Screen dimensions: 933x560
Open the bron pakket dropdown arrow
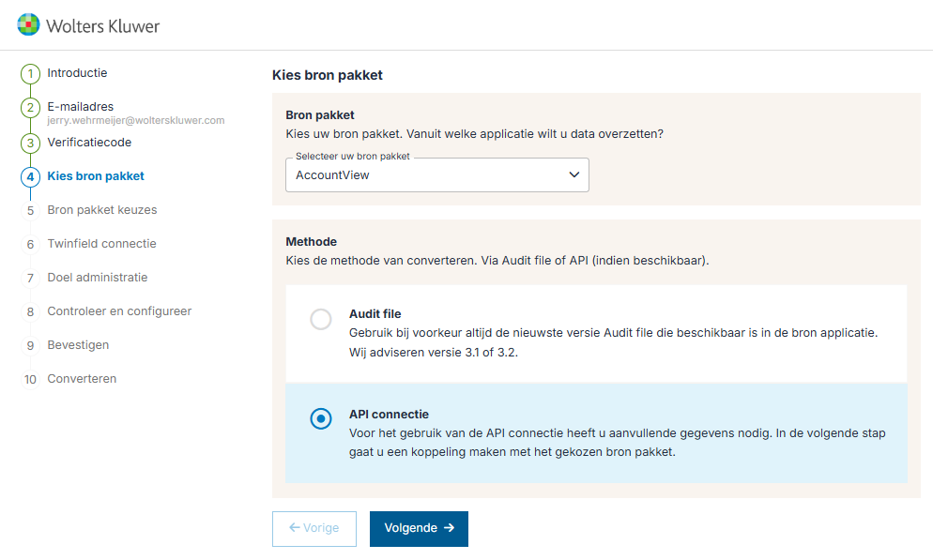tap(574, 175)
